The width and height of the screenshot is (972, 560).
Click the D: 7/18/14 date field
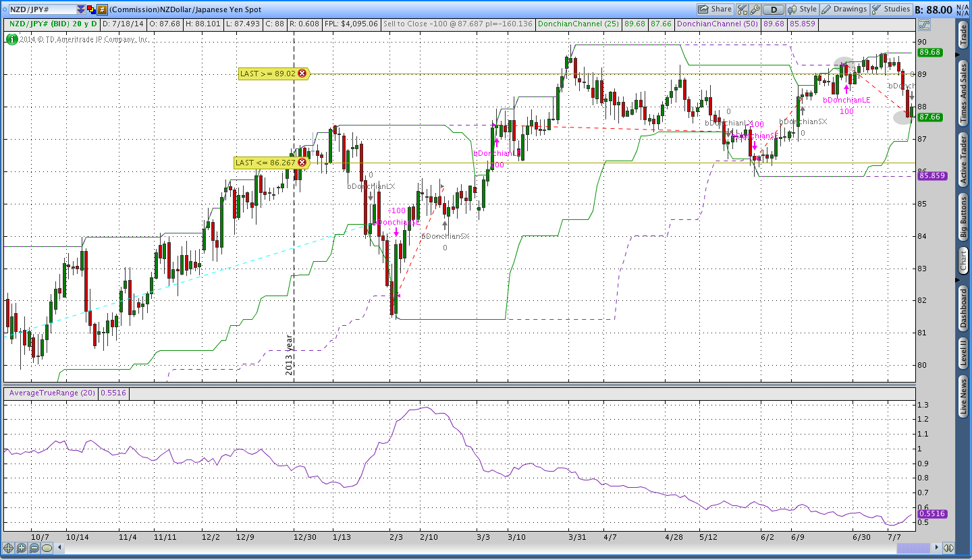point(122,24)
